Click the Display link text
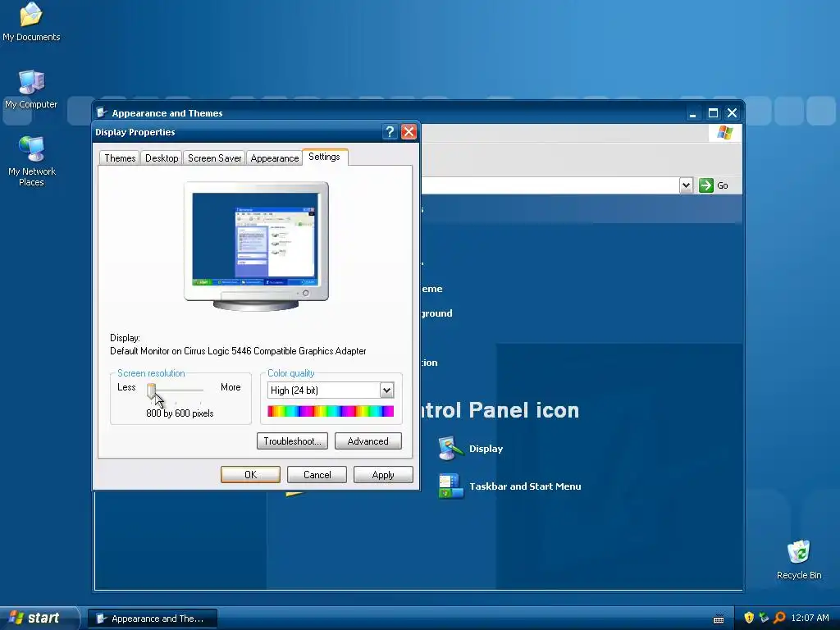The height and width of the screenshot is (630, 840). [486, 449]
